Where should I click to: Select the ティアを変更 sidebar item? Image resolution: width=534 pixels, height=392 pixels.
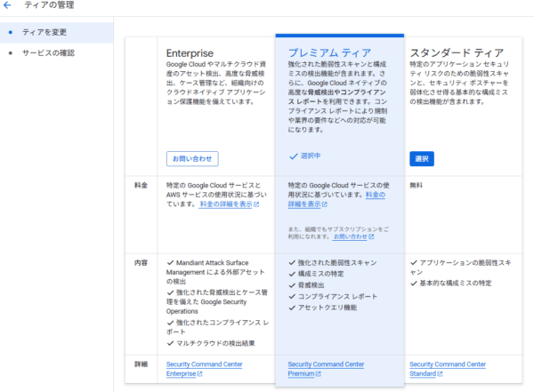tap(57, 32)
